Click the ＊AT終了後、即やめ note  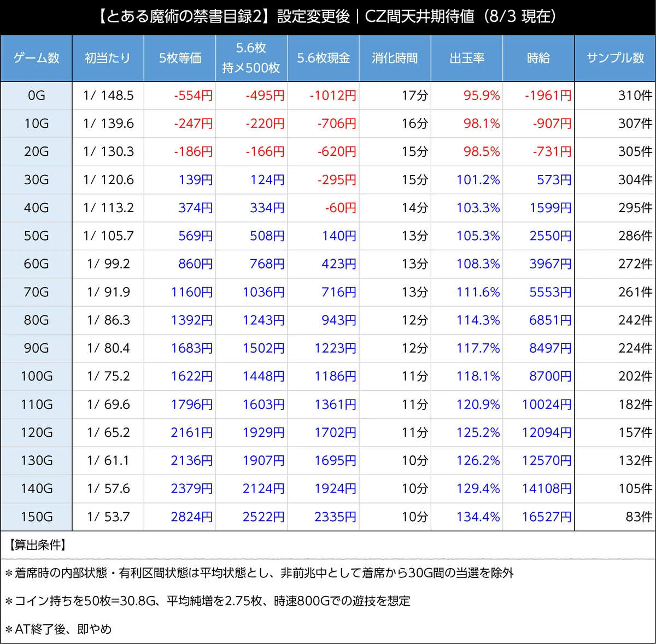pos(58,629)
